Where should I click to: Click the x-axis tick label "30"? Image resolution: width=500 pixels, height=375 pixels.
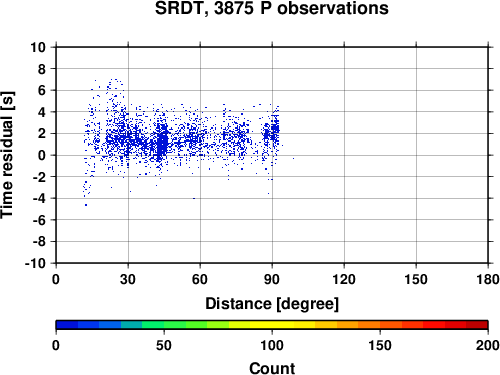(128, 279)
